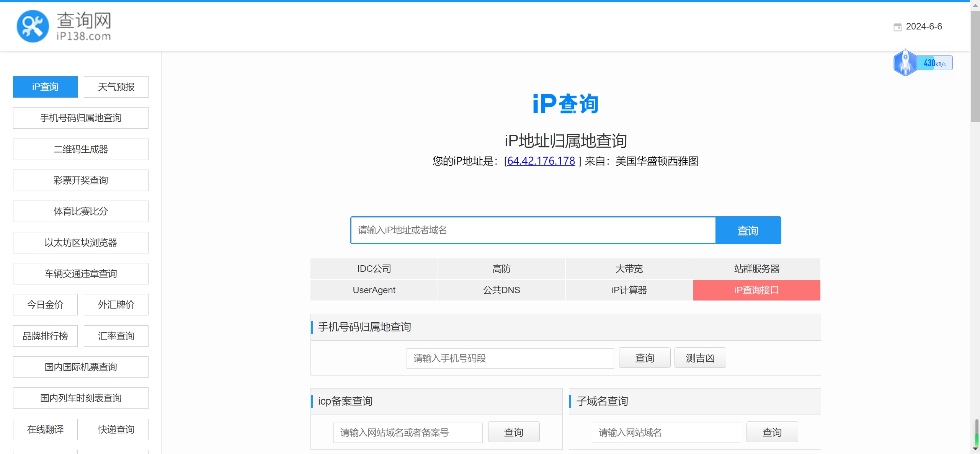Go to 彩票开奖查询
The image size is (980, 454).
81,180
